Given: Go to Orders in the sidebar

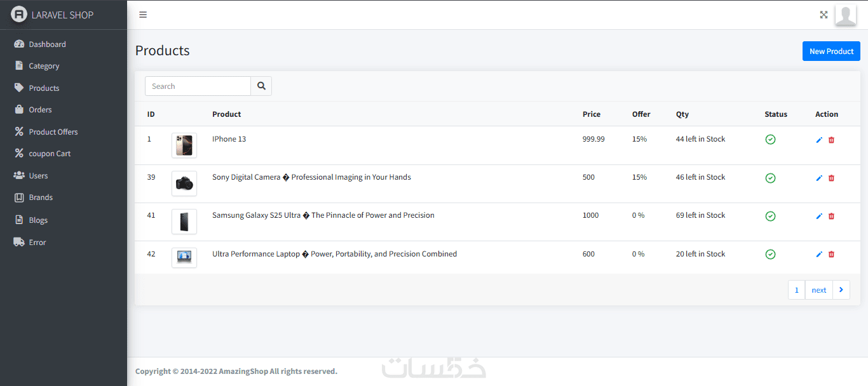Looking at the screenshot, I should (x=40, y=110).
